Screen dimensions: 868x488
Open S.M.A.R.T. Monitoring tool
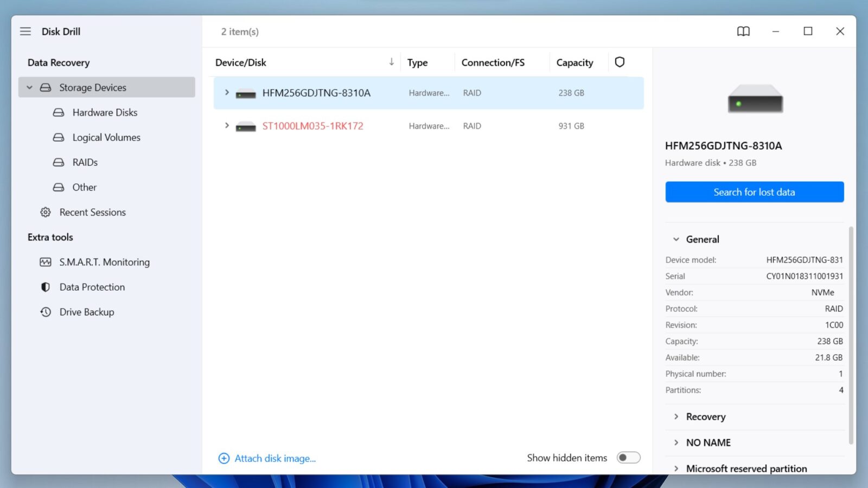click(105, 262)
